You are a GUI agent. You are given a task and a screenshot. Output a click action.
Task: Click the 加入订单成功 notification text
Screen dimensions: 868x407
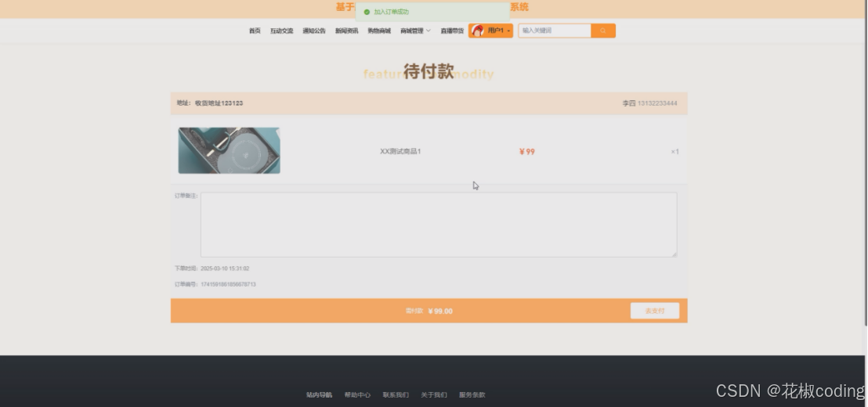[392, 13]
